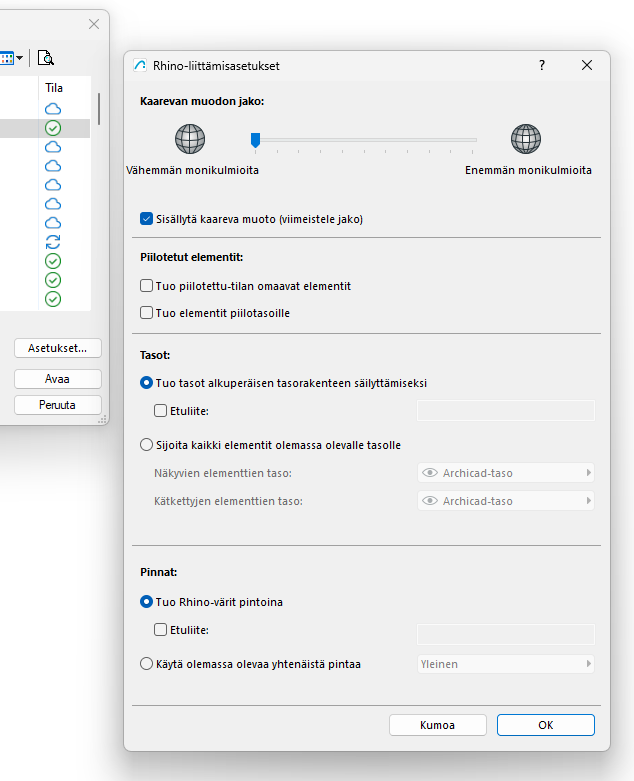Viewport: 634px width, 781px height.
Task: Click the sync status icon in Tila column
Action: (53, 242)
